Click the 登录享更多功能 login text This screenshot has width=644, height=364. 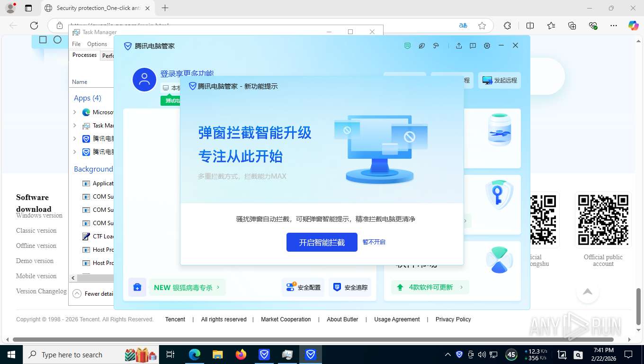(187, 73)
